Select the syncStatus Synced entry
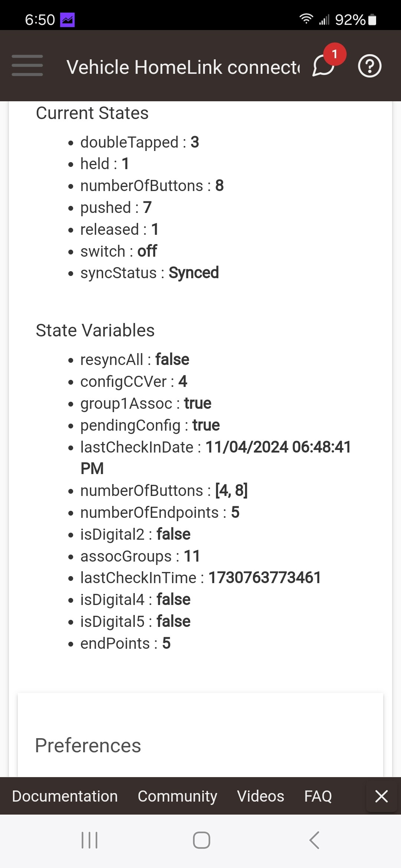 coord(150,273)
